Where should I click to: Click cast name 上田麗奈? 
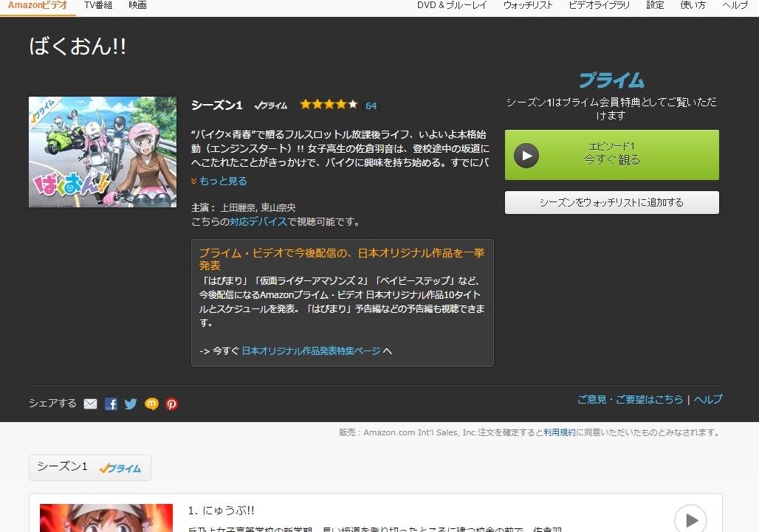[x=238, y=207]
